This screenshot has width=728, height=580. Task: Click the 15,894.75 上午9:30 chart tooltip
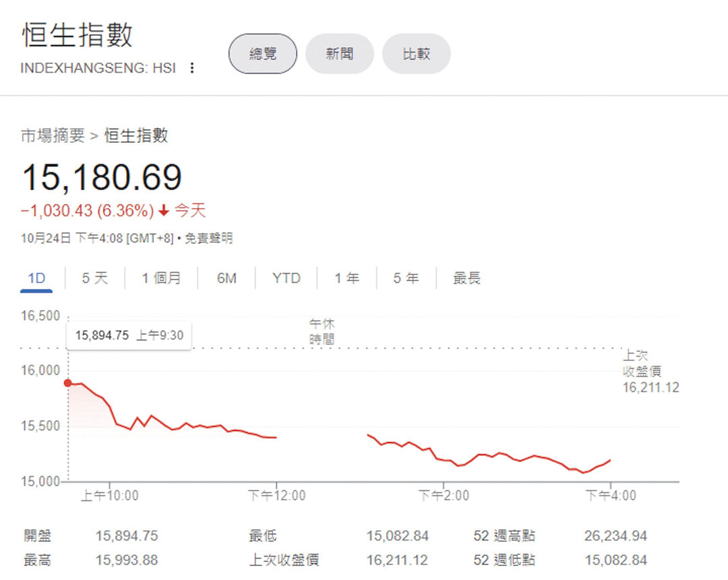(129, 335)
